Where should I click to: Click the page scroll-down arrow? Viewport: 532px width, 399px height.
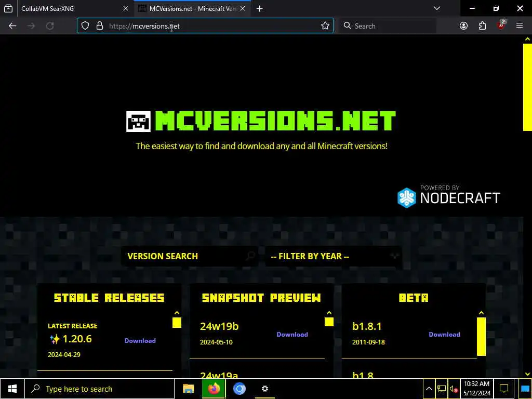point(527,374)
